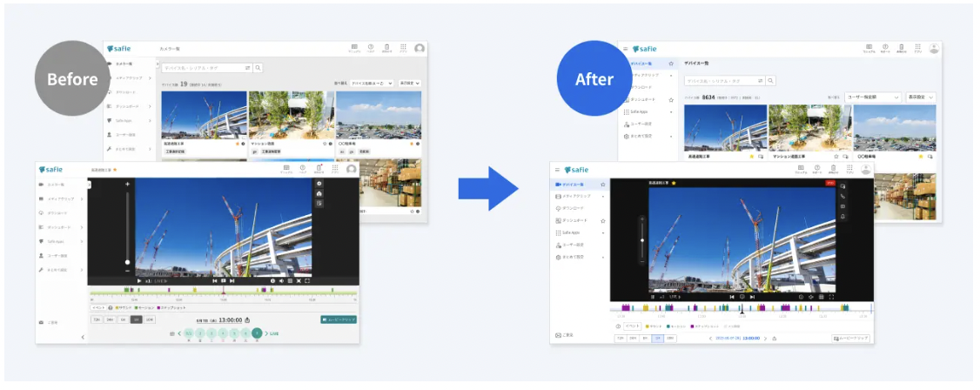Click search magnifier button in After device list
Viewport: 980px width, 390px height.
[771, 81]
